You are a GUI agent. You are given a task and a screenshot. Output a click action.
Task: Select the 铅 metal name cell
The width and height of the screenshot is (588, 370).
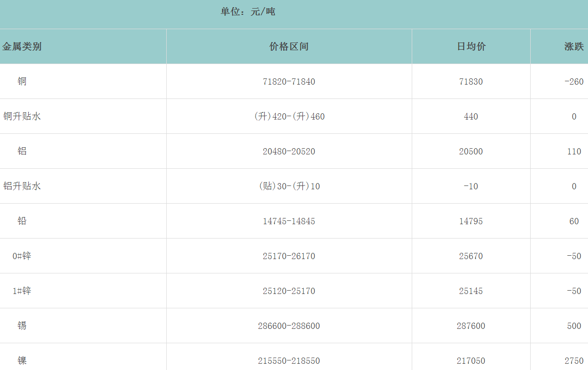(22, 221)
